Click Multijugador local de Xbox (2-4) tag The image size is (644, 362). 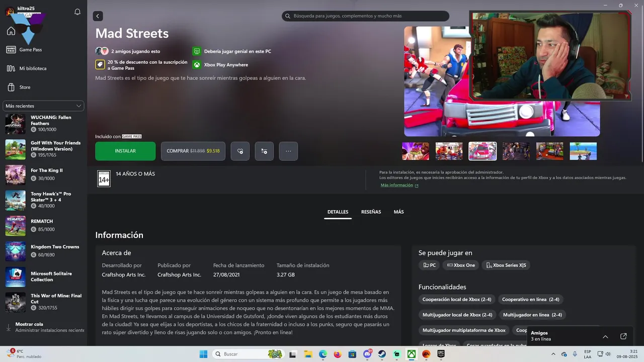coord(457,315)
